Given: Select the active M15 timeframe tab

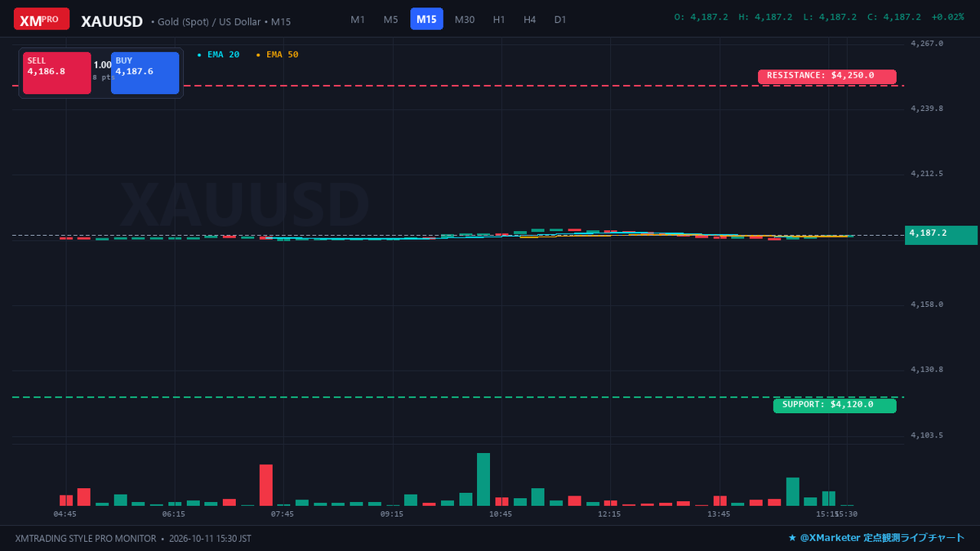Looking at the screenshot, I should (x=426, y=19).
